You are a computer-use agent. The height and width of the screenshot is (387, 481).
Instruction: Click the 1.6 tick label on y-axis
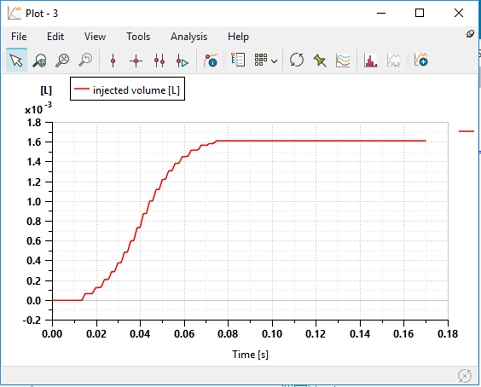[34, 142]
